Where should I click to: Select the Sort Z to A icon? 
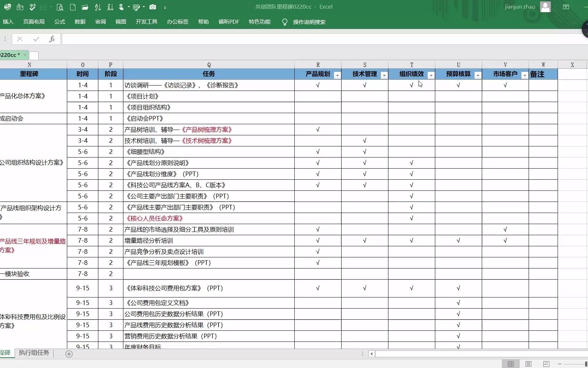coord(110,7)
